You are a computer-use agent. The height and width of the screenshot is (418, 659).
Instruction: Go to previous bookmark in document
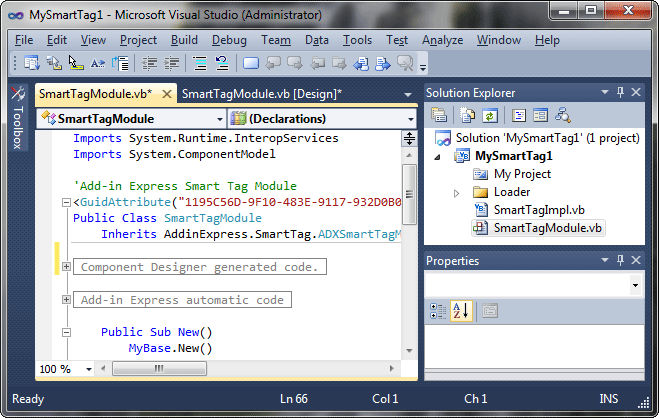pos(361,63)
